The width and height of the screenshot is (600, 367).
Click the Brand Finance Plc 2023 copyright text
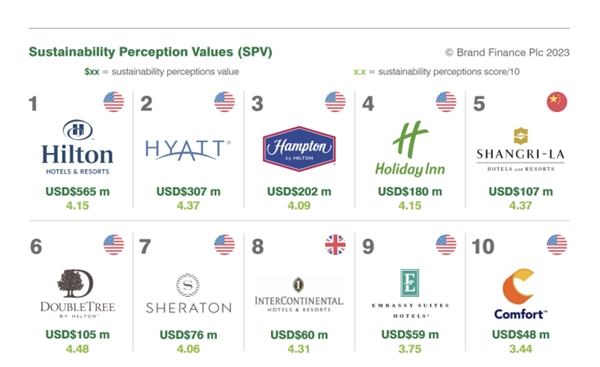click(x=507, y=52)
